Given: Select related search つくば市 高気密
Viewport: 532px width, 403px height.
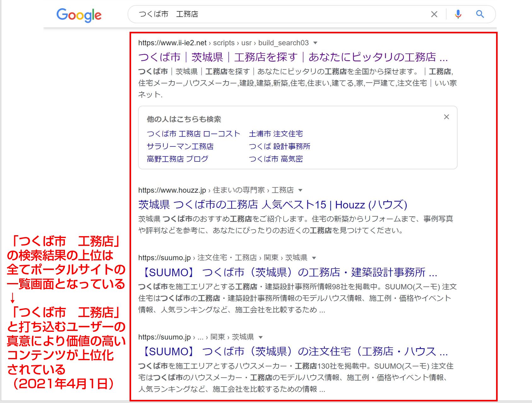Looking at the screenshot, I should click(276, 159).
